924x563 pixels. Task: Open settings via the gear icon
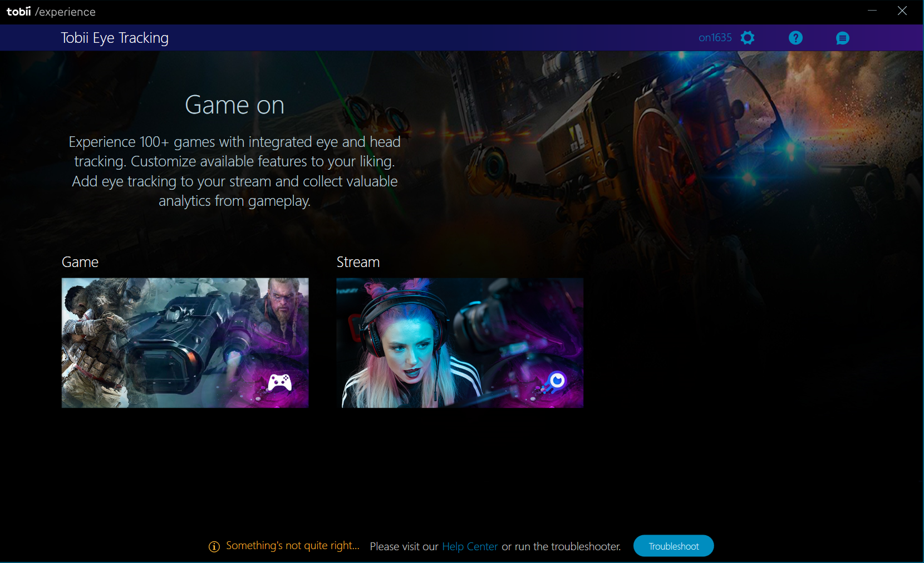pyautogui.click(x=748, y=38)
